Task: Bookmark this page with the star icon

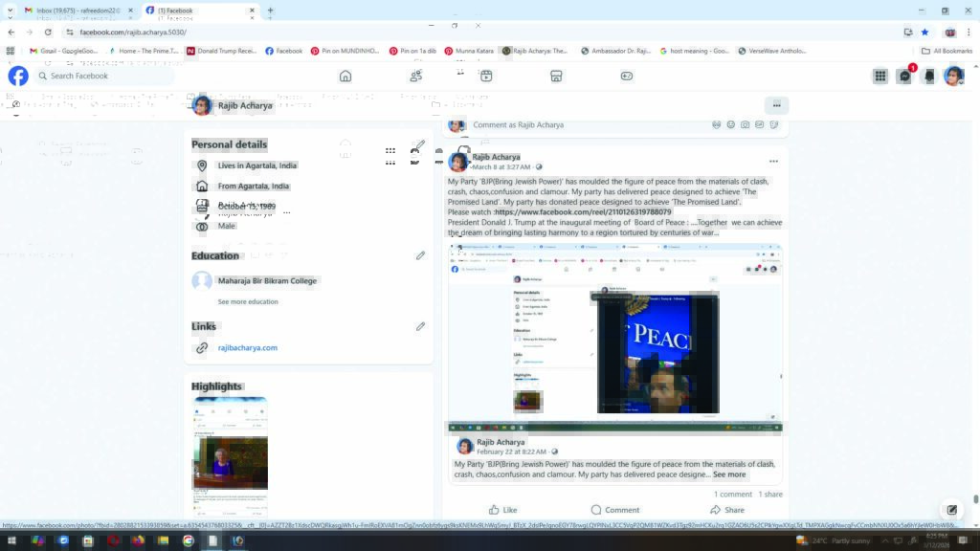Action: [x=924, y=32]
